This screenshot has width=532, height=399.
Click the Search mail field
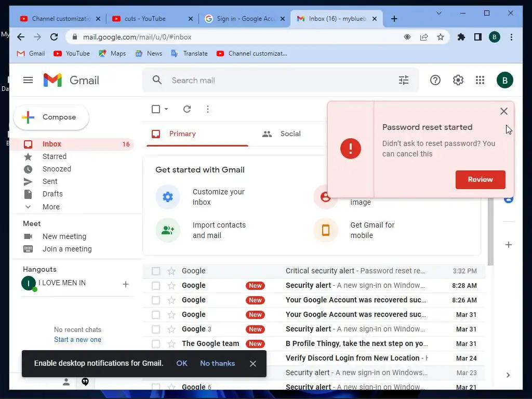[281, 80]
